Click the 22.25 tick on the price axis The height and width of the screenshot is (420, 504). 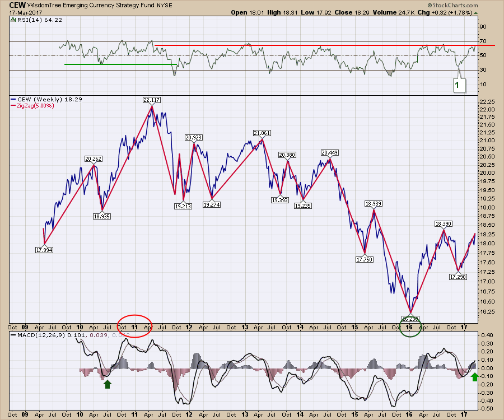pyautogui.click(x=487, y=102)
